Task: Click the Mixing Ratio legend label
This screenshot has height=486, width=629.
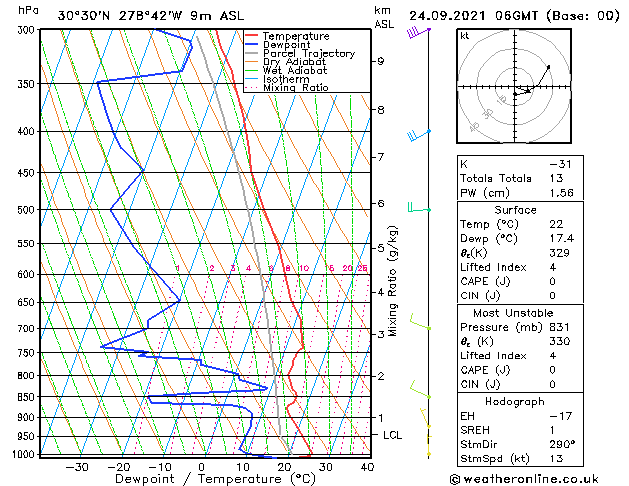Action: 296,87
